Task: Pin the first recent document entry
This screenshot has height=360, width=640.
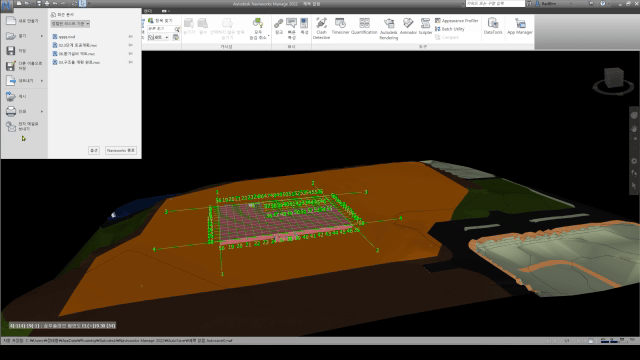Action: pyautogui.click(x=131, y=37)
